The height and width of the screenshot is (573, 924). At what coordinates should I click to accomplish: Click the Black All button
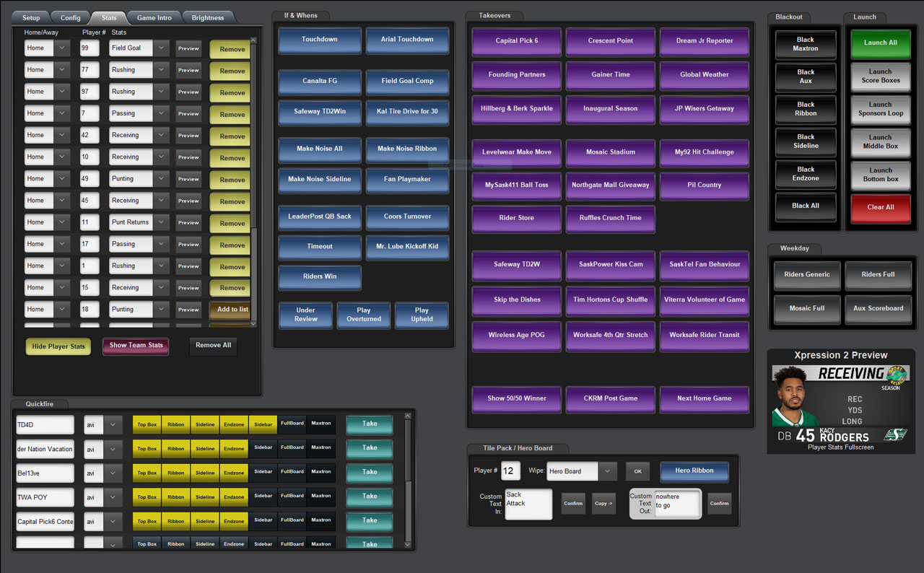(x=806, y=206)
